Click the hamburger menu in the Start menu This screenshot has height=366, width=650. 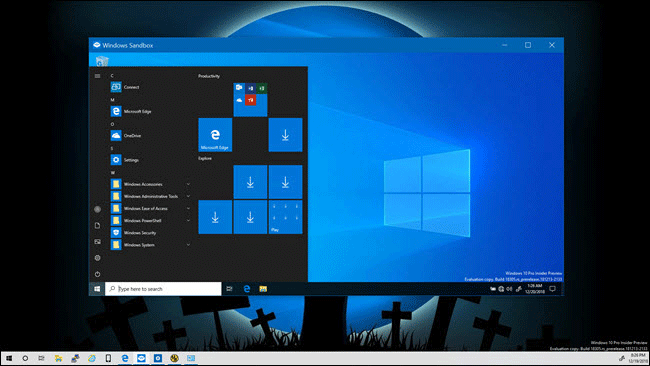tap(97, 76)
